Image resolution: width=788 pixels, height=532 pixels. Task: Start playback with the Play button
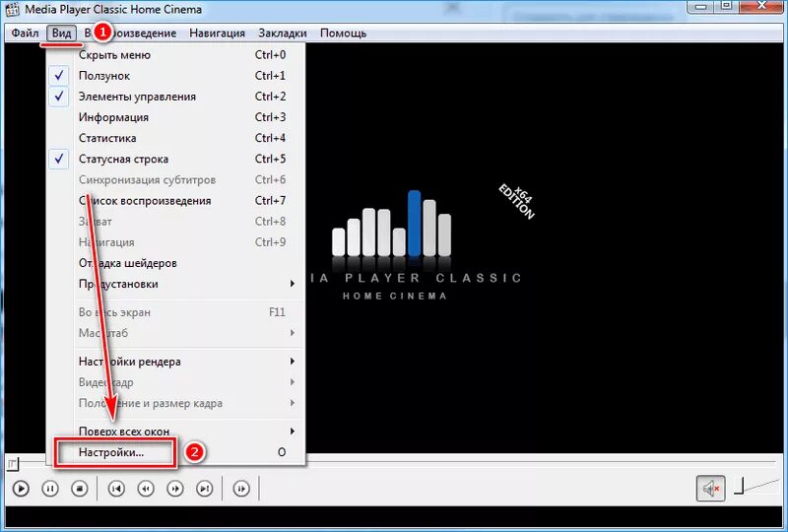point(21,489)
